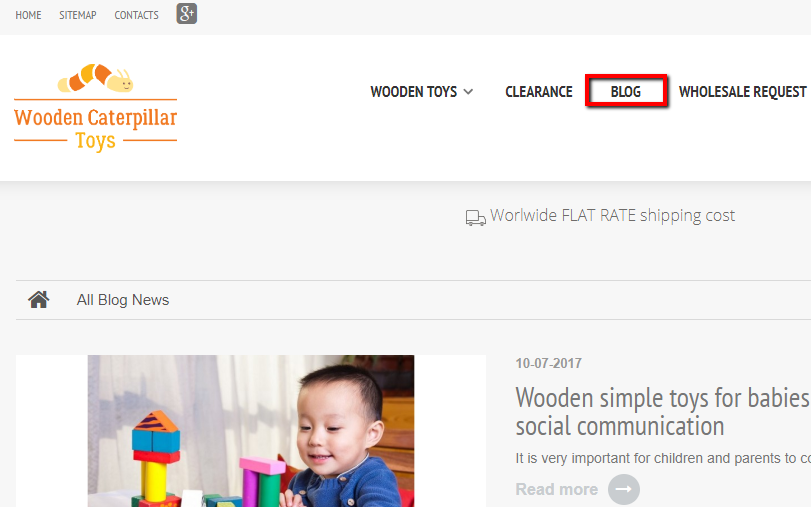Go to the Clearance page
811x507 pixels.
pos(539,92)
